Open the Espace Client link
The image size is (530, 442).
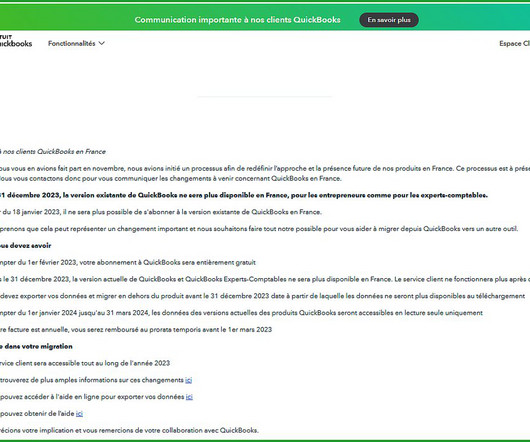514,44
